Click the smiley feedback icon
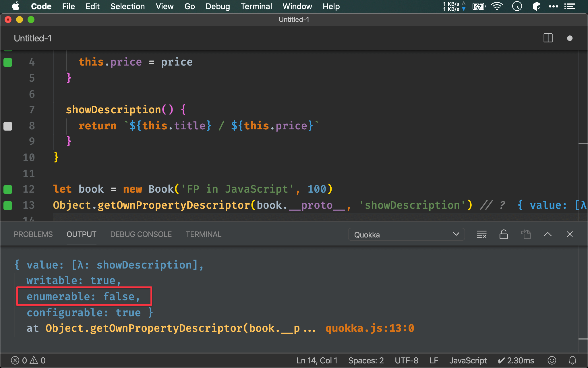Screen dimensions: 588x368 click(552, 360)
